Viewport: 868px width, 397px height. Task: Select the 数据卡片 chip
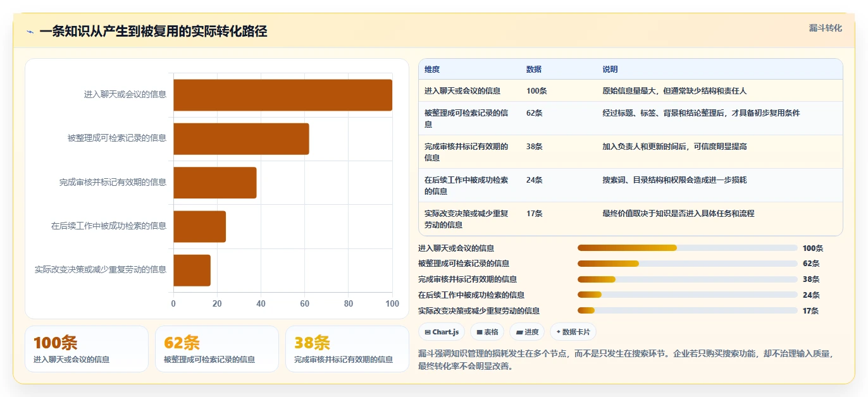point(573,332)
